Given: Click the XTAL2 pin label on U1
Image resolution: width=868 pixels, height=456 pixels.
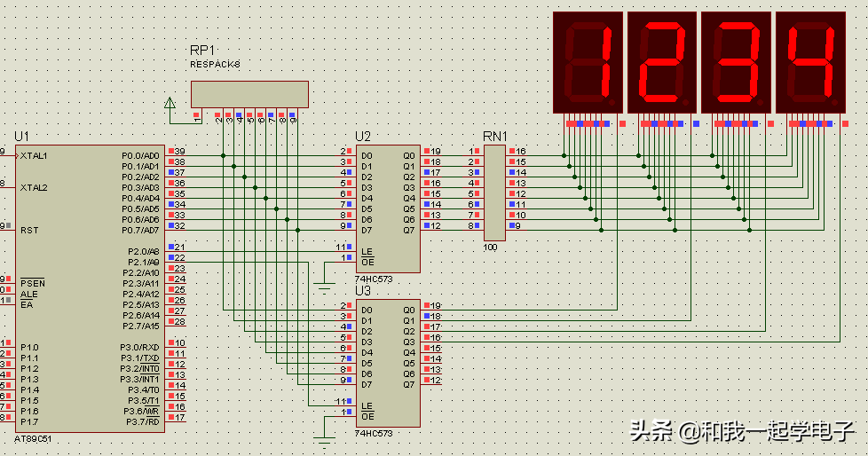Looking at the screenshot, I should [x=34, y=187].
